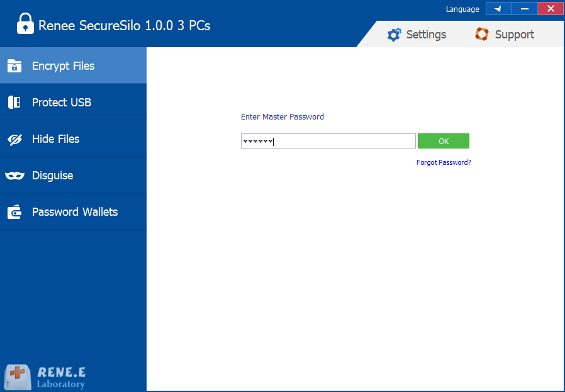Click the Language label in the title bar

coord(462,9)
